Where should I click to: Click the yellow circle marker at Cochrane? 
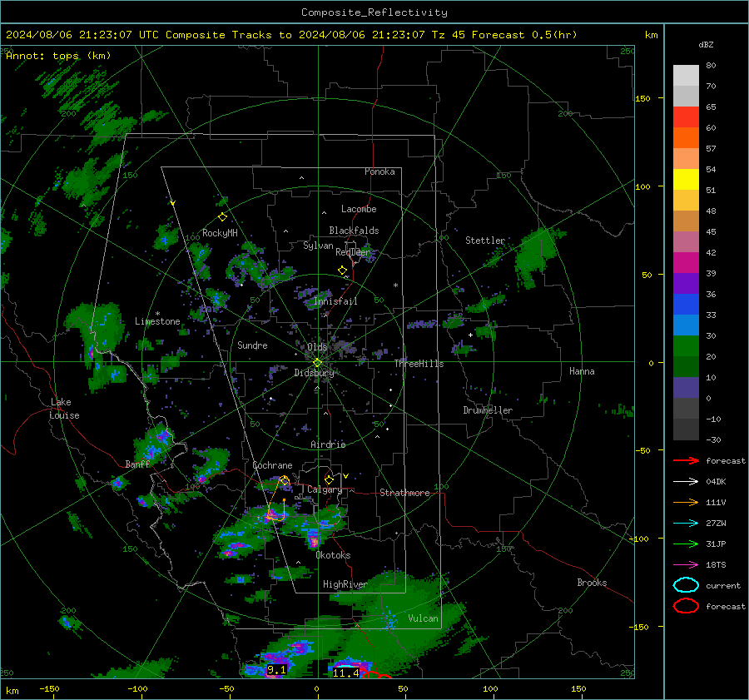point(285,481)
